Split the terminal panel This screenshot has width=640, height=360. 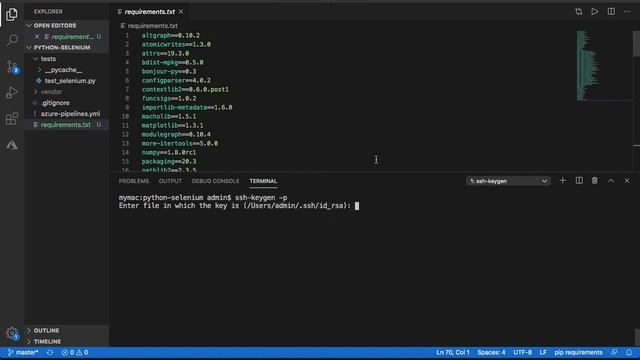[x=579, y=180]
